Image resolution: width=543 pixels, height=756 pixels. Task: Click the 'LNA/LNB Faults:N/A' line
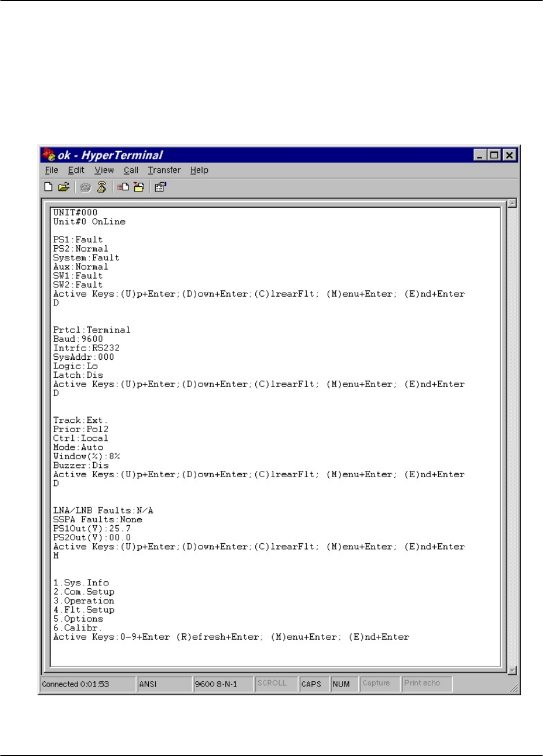coord(103,510)
